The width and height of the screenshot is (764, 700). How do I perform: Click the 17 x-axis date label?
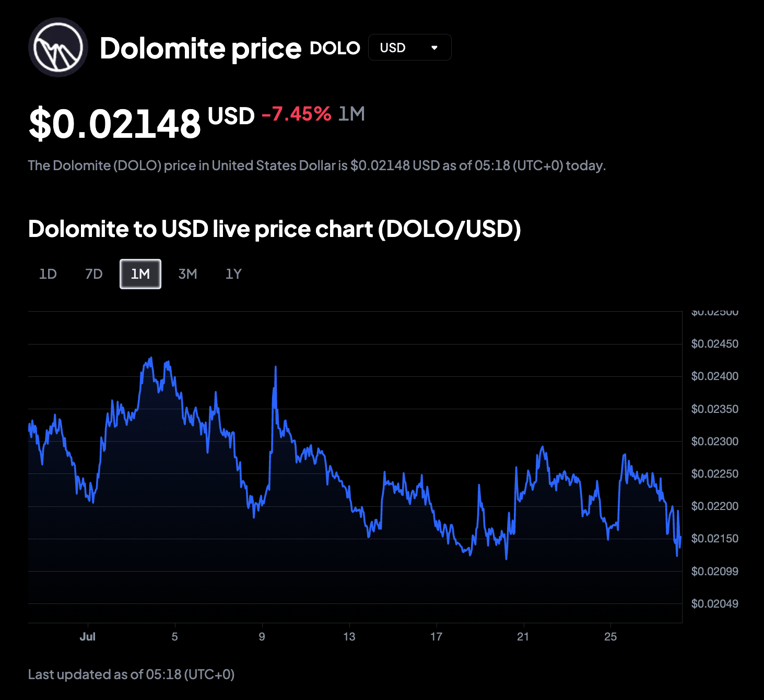coord(437,637)
